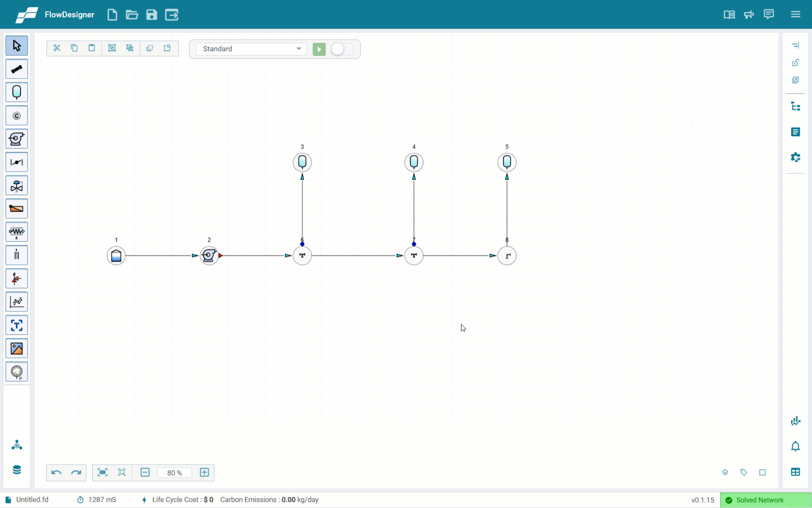Image resolution: width=812 pixels, height=508 pixels.
Task: Open the Standard scenario dropdown
Action: (x=251, y=49)
